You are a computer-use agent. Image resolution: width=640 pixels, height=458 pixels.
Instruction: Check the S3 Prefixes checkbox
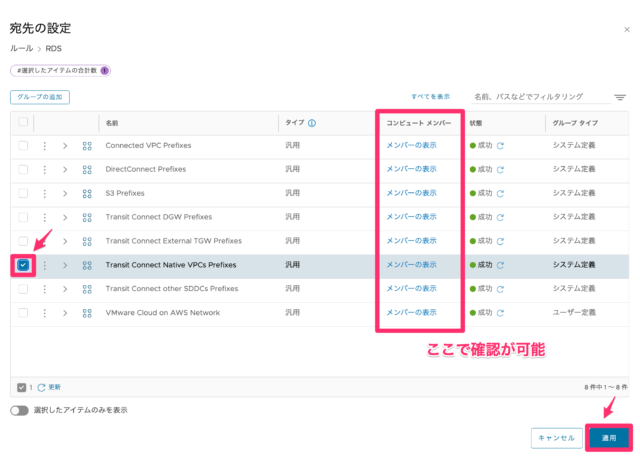click(23, 193)
